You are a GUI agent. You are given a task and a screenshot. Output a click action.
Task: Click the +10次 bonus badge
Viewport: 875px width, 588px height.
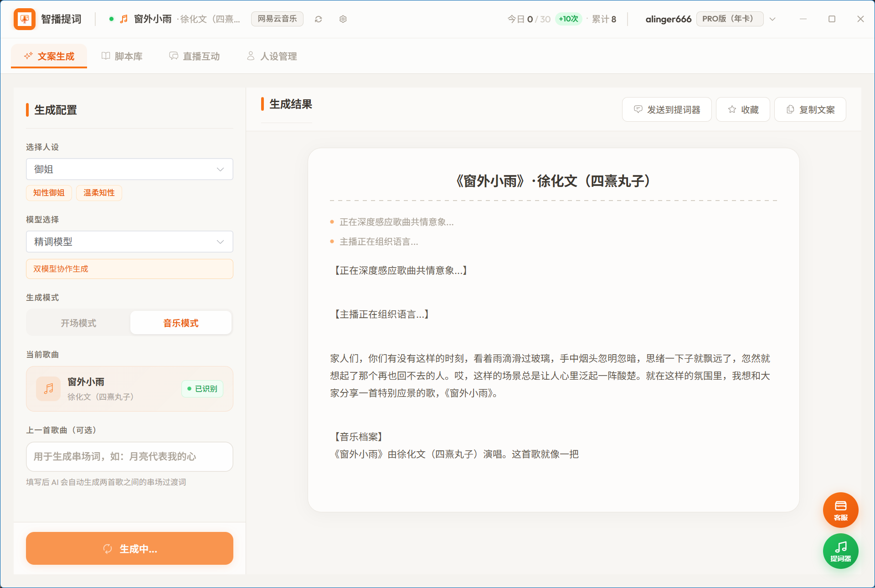coord(568,19)
